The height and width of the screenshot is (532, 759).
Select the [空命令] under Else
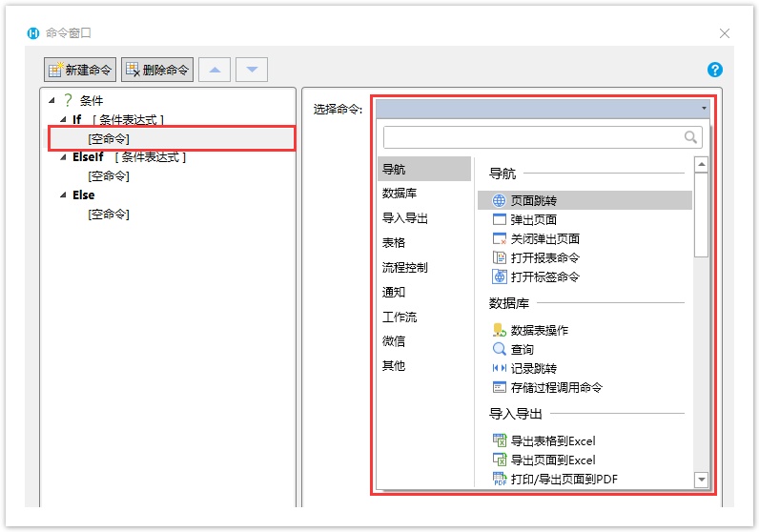[108, 214]
